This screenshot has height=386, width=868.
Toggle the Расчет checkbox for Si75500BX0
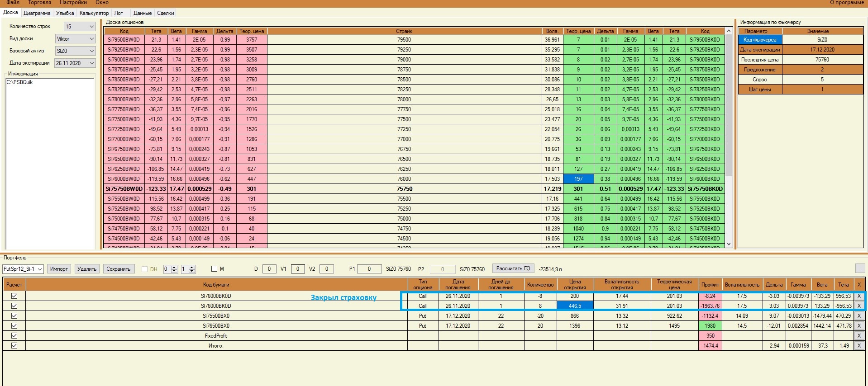coord(14,316)
